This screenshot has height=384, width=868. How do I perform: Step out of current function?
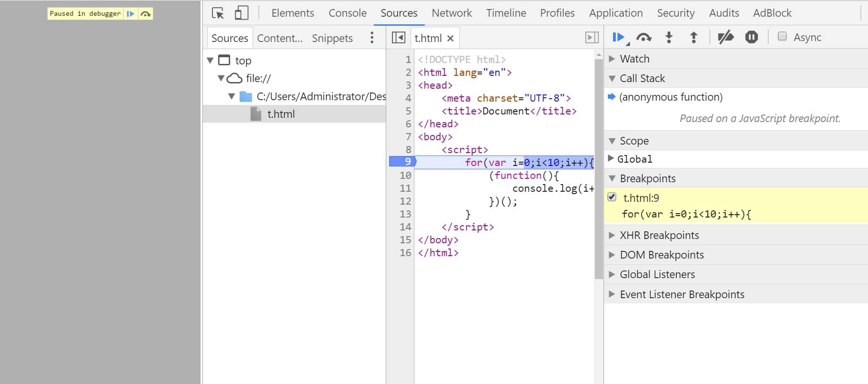tap(694, 37)
